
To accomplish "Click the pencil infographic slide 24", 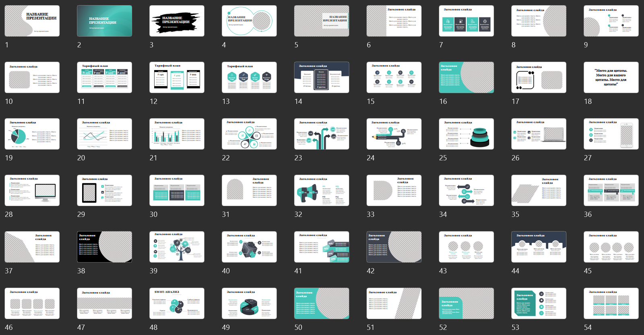I will coord(394,134).
